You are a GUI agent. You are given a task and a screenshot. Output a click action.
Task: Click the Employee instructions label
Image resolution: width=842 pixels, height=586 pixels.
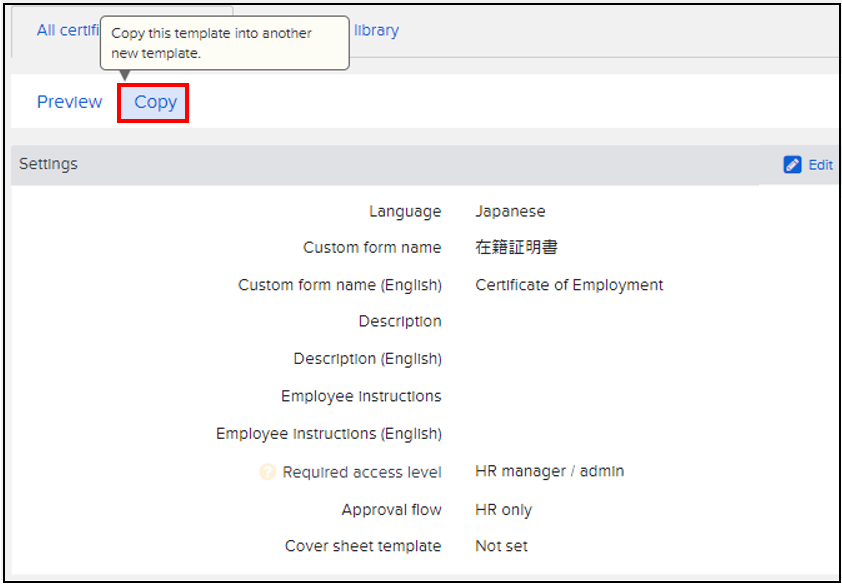(361, 396)
